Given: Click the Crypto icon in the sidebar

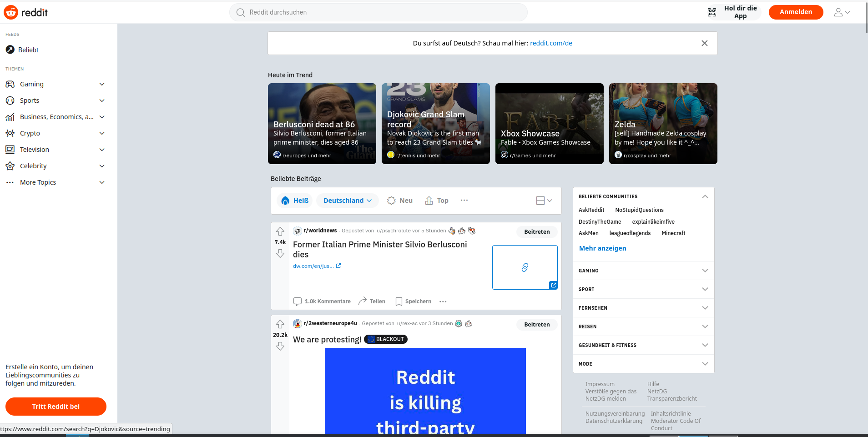Looking at the screenshot, I should coord(10,133).
